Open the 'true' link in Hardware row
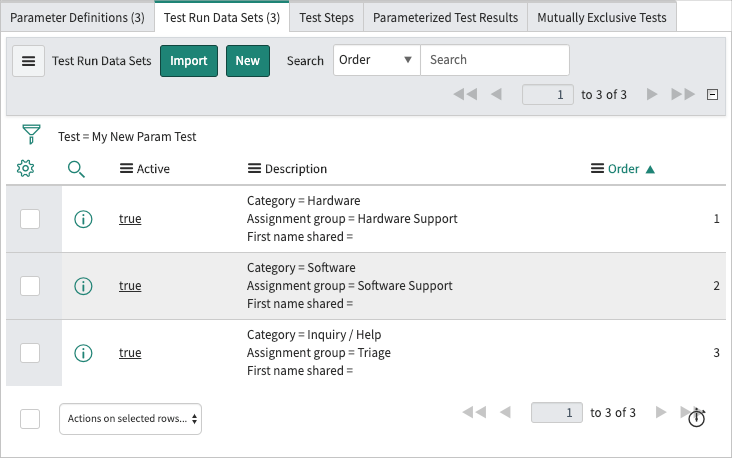Image resolution: width=732 pixels, height=458 pixels. (130, 219)
